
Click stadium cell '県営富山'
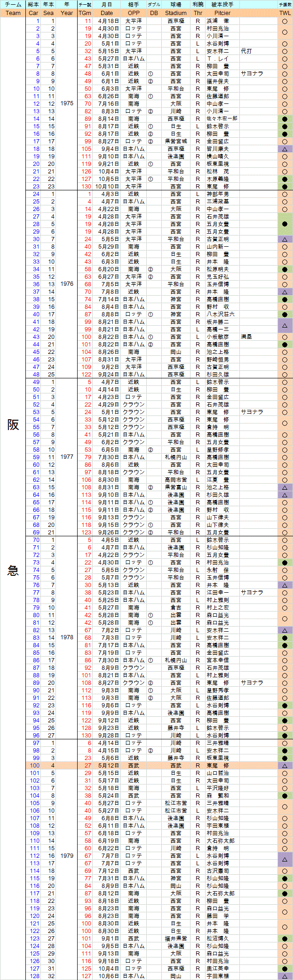tap(176, 487)
